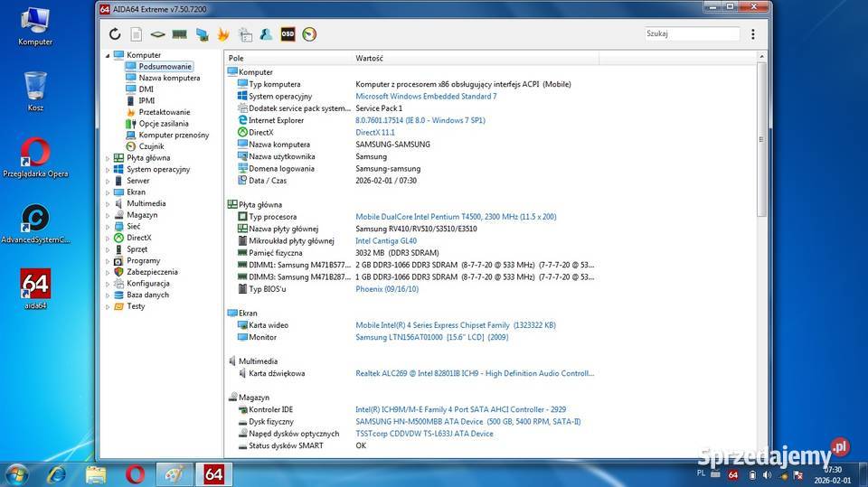Image resolution: width=868 pixels, height=487 pixels.
Task: Click the scrollbar up arrow
Action: tap(761, 56)
